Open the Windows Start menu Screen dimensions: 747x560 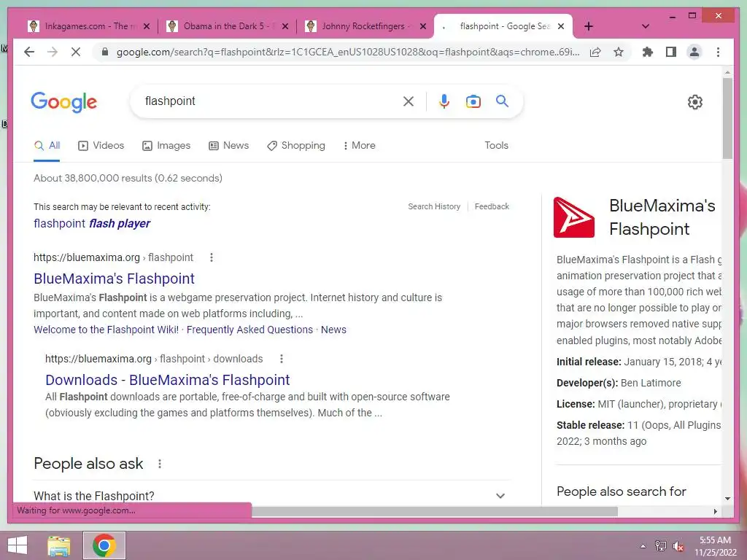click(x=18, y=545)
